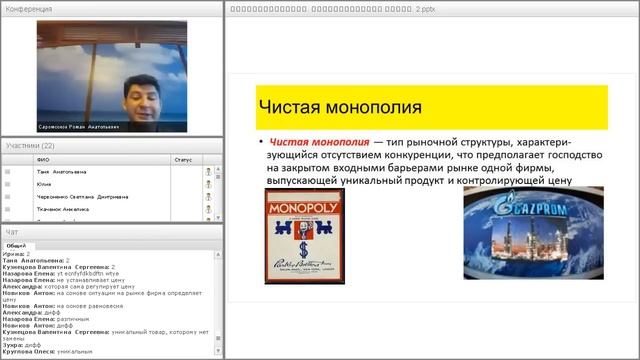Select participant Червоненко Светлана Дмитриевна
Image resolution: width=640 pixels, height=360 pixels.
point(82,197)
